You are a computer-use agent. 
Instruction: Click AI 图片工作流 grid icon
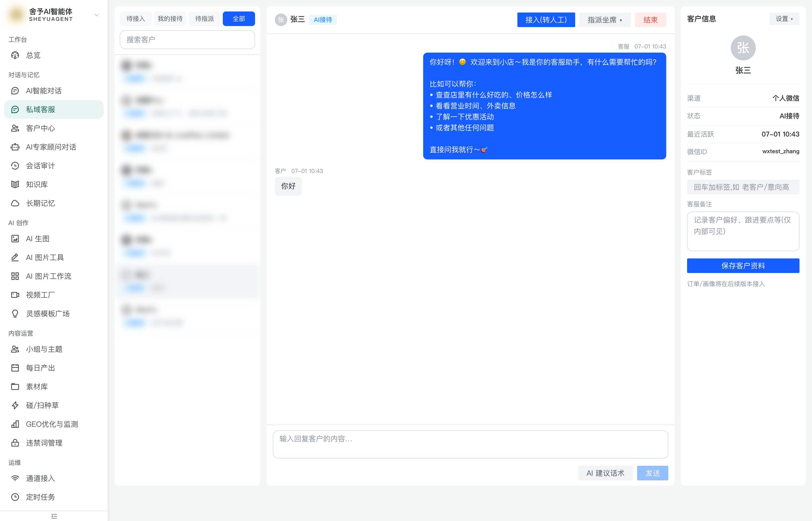(x=15, y=276)
